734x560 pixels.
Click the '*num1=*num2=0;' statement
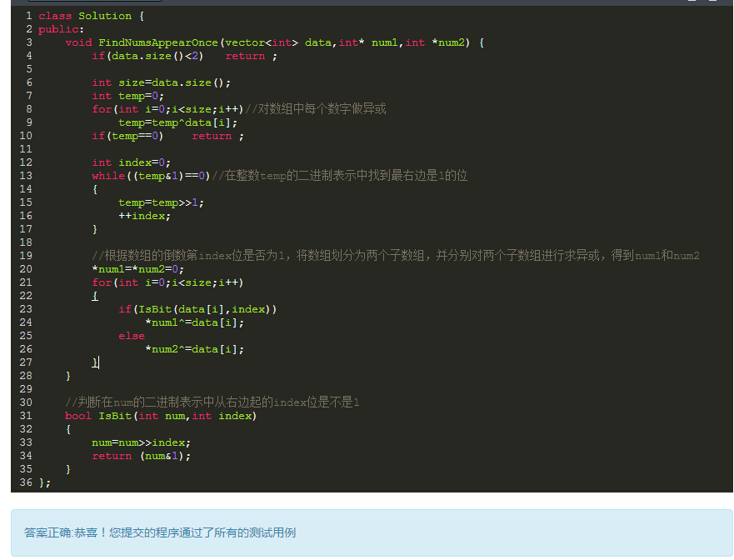[137, 269]
